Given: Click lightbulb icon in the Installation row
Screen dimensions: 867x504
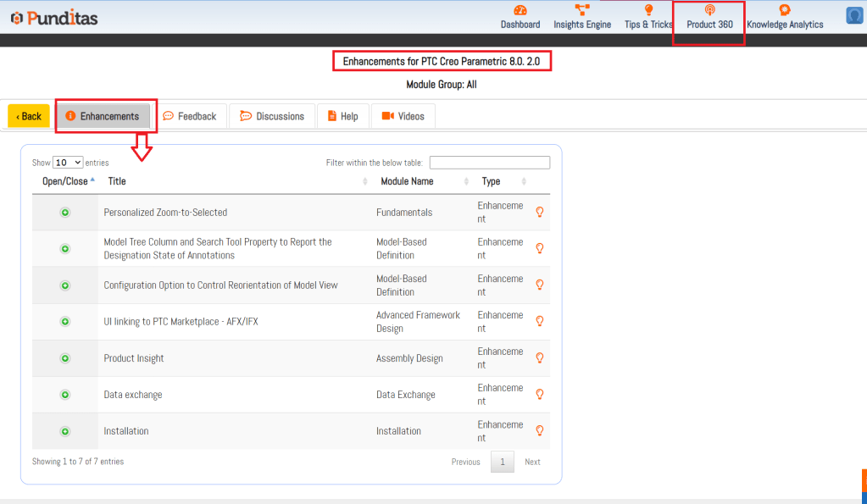Looking at the screenshot, I should pyautogui.click(x=540, y=430).
